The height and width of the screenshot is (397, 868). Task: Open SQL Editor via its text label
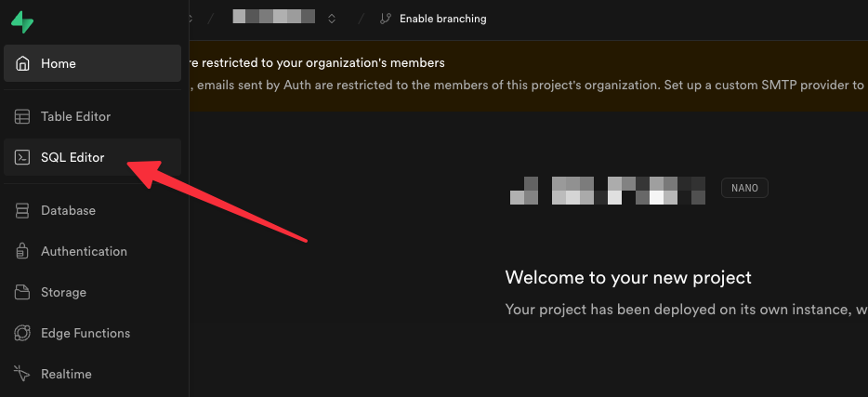[x=72, y=158]
